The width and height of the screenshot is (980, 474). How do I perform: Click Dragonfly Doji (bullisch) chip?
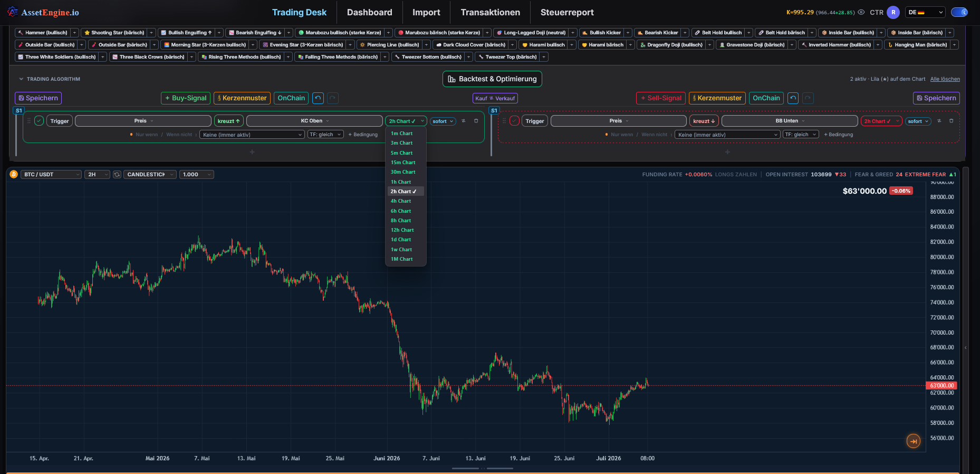coord(671,45)
